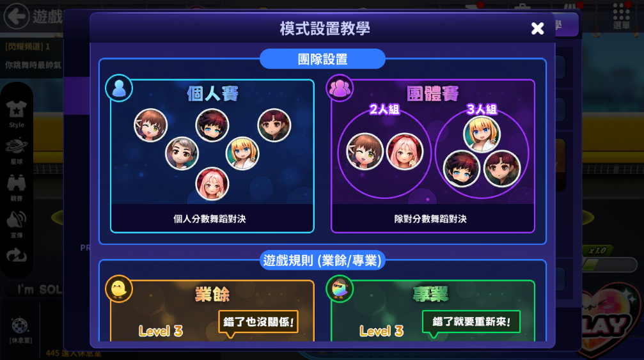The image size is (644, 360).
Task: Choose the 專業 professional rule card
Action: tap(433, 311)
